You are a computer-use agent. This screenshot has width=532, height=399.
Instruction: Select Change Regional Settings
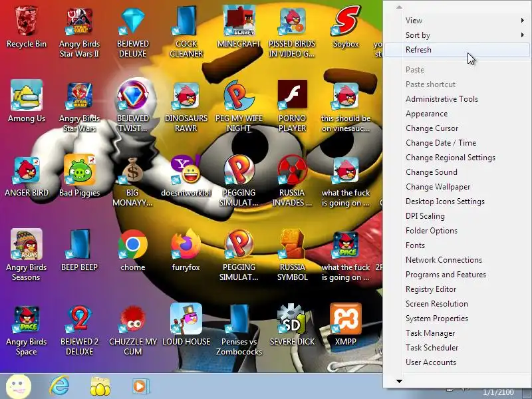[458, 157]
